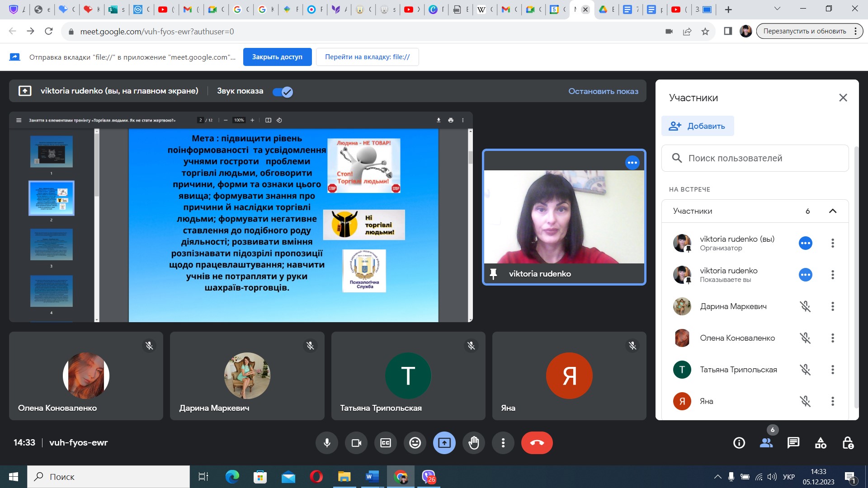The width and height of the screenshot is (868, 488).
Task: Click the user search field
Action: [755, 158]
